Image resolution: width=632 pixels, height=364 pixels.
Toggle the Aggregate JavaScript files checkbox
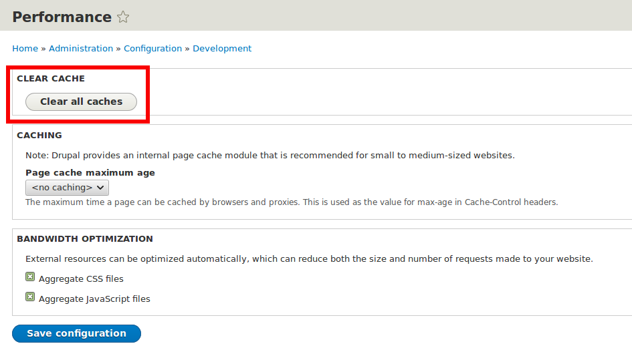[30, 297]
